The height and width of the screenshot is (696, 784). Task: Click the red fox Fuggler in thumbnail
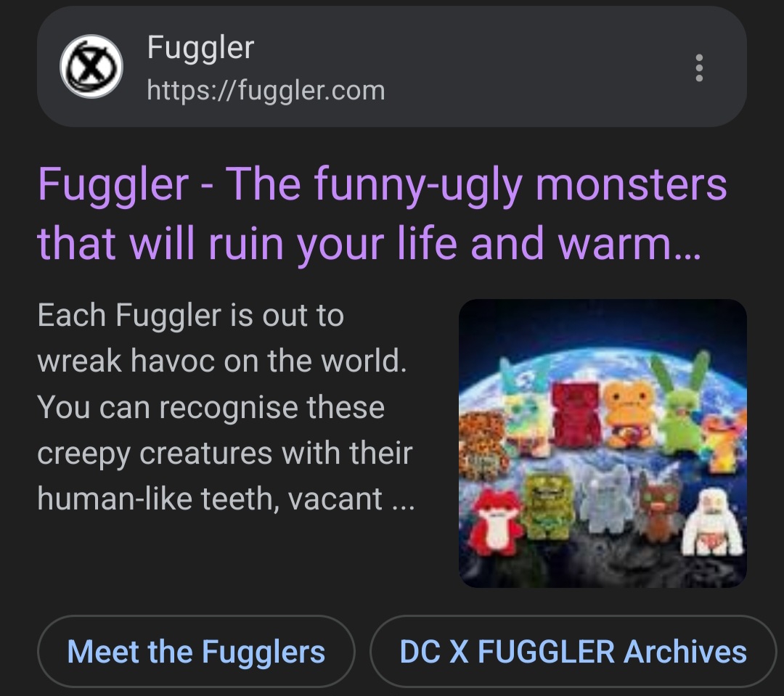496,523
